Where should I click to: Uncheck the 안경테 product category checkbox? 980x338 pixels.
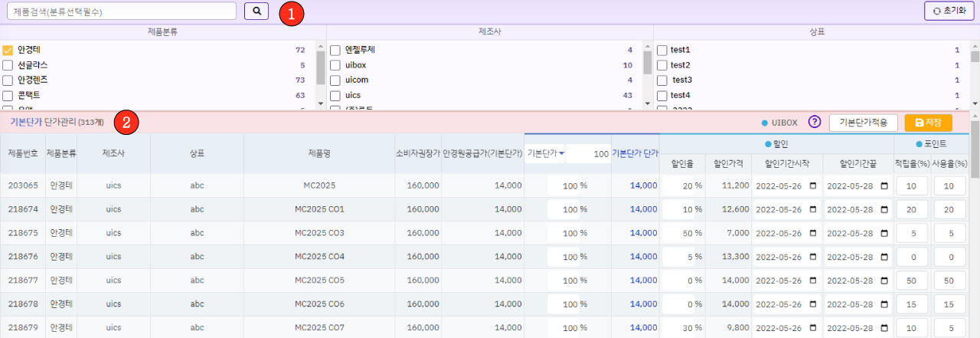[x=8, y=50]
